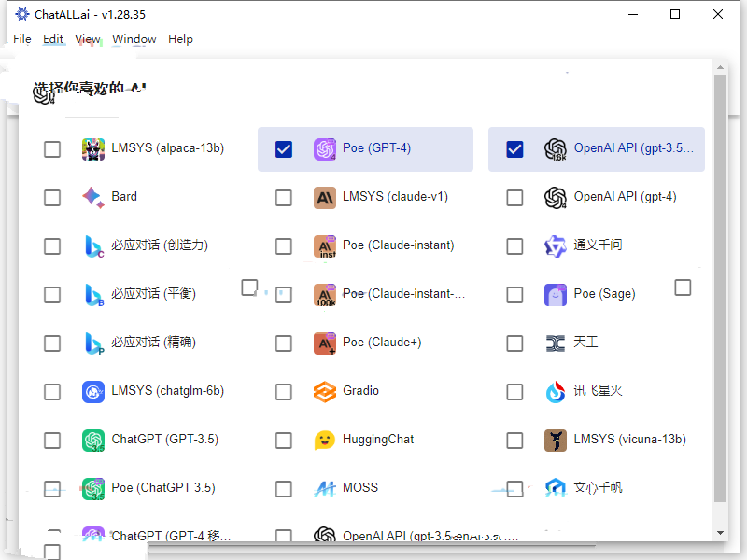747x560 pixels.
Task: Enable the LMSYS (alpaca-13b) checkbox
Action: (x=52, y=149)
